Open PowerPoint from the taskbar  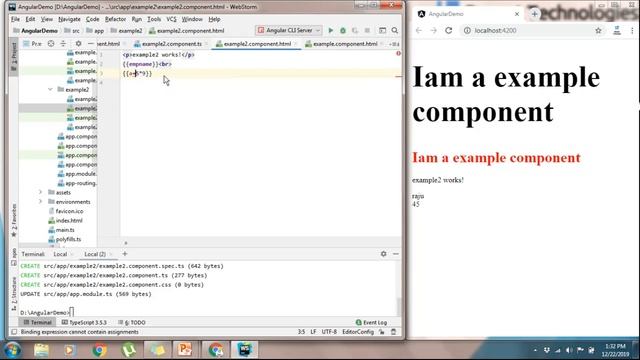tap(185, 350)
